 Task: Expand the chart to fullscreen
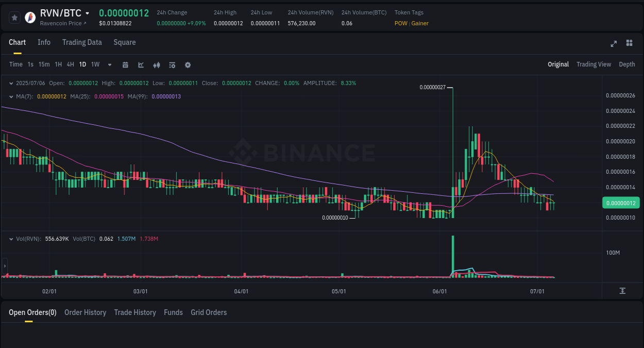click(x=613, y=44)
